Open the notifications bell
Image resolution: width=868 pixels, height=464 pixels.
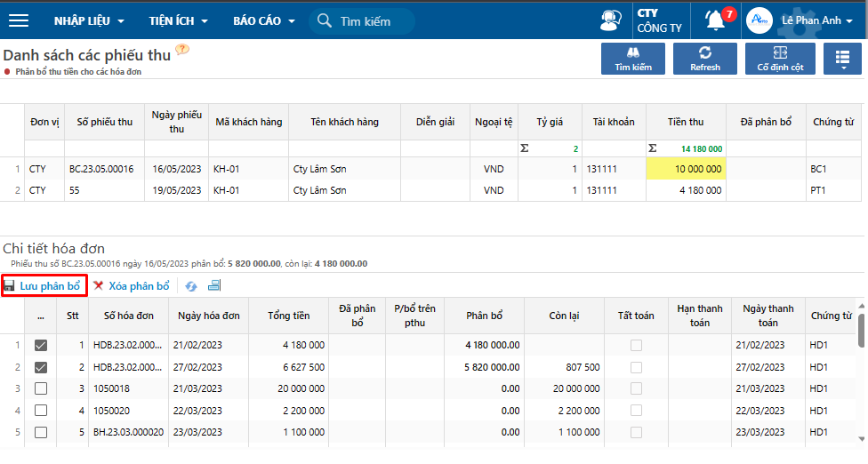(x=716, y=20)
